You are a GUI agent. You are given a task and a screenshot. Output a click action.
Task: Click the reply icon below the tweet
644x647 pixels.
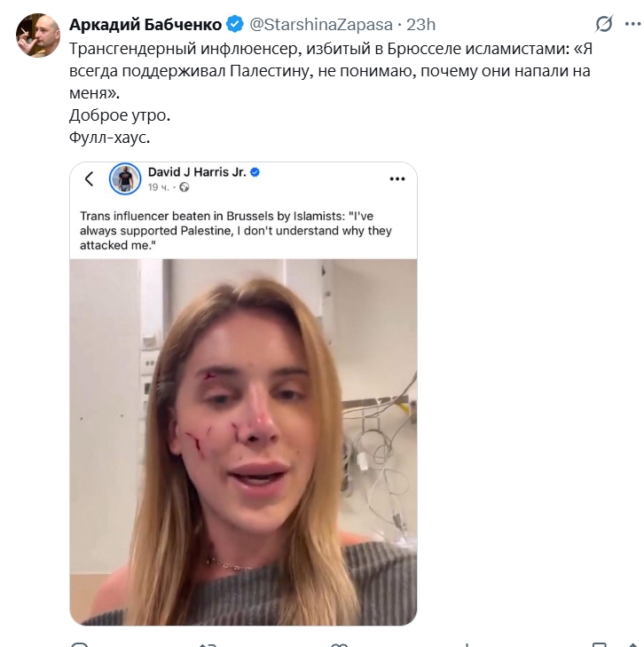(x=78, y=643)
